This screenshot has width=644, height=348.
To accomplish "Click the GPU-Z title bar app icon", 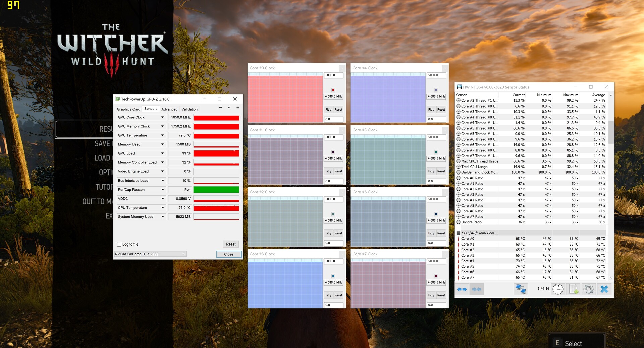I will click(x=118, y=99).
